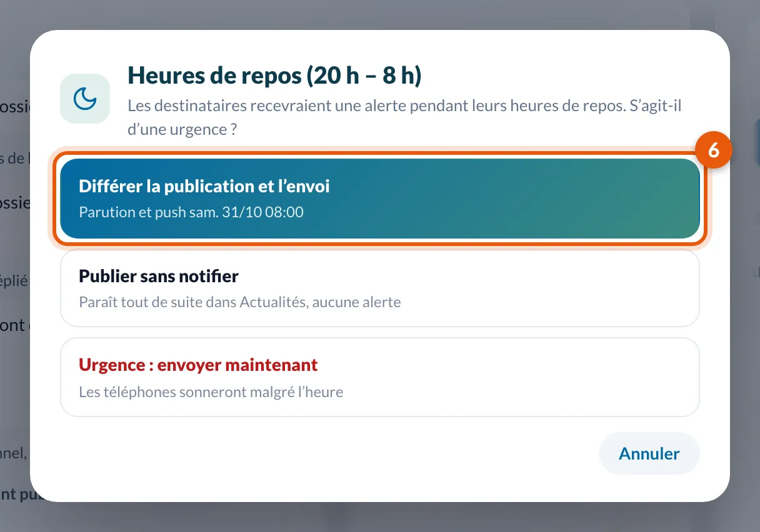The width and height of the screenshot is (760, 532).
Task: Click text 'Parution et push sam. 31/10 08:00'
Action: [x=191, y=212]
